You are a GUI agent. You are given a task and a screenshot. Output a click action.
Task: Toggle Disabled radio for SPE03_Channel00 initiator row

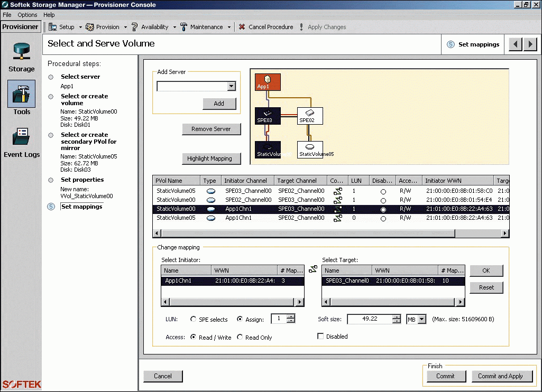(x=383, y=191)
